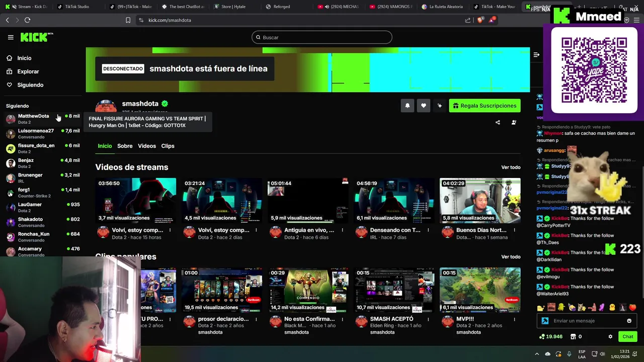644x362 pixels.
Task: Select the Inicio channel tab
Action: tap(105, 146)
